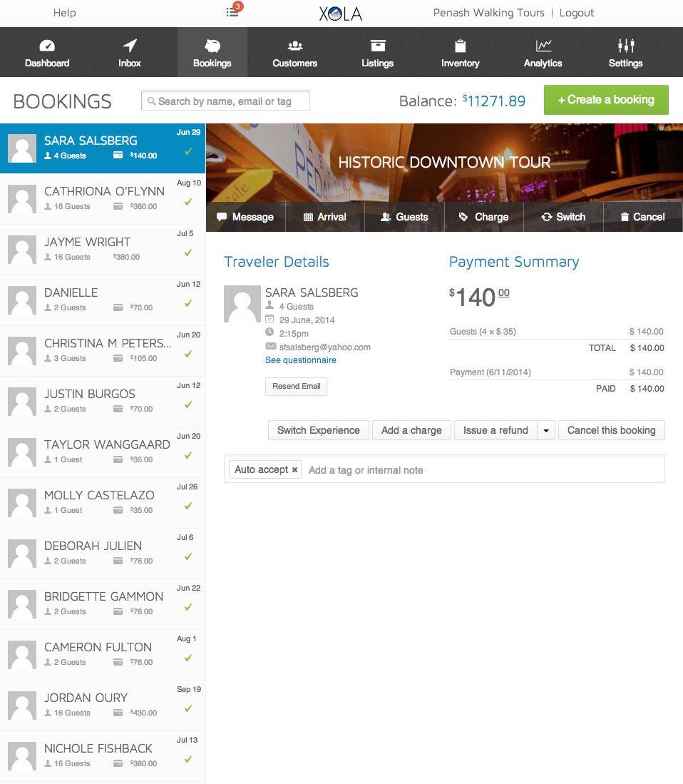Remove the Auto accept tag
This screenshot has height=784, width=683.
point(294,470)
